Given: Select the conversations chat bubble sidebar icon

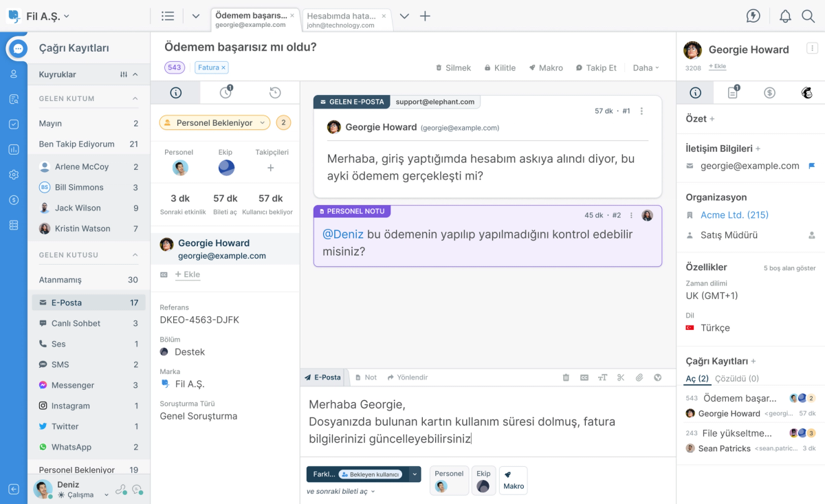Looking at the screenshot, I should 18,49.
